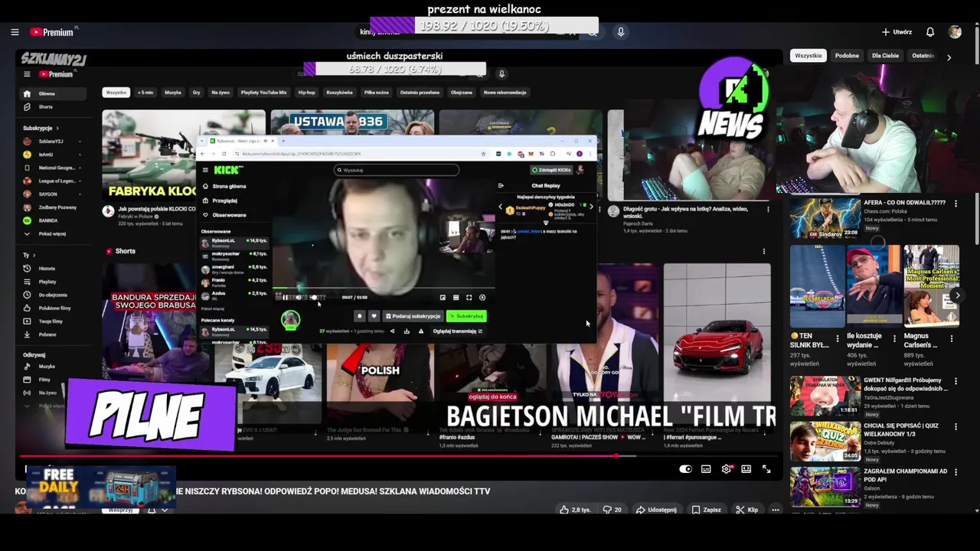Open the GWENT Nilfgard video
Screen dimensions: 980x551
(825, 396)
